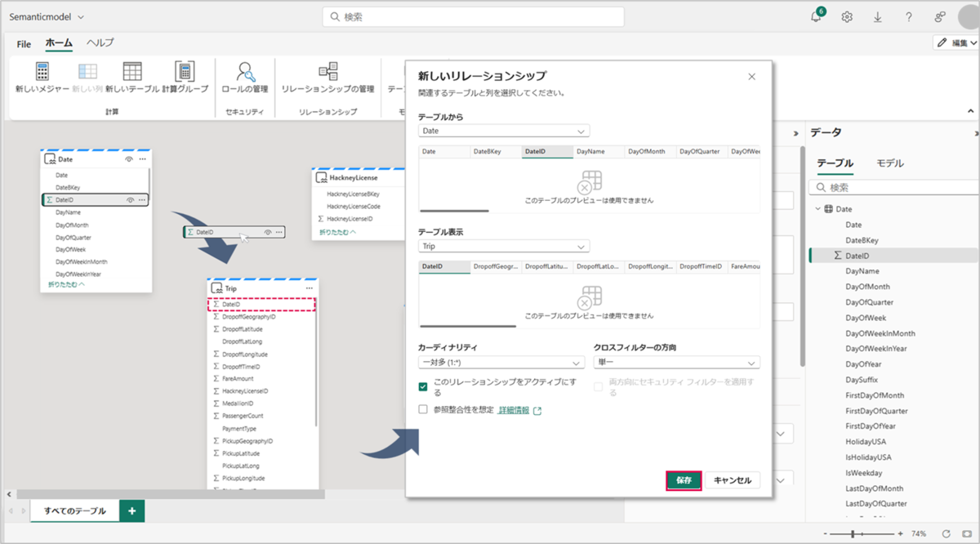Select DateID column header in Trip preview
The height and width of the screenshot is (544, 980).
tap(444, 266)
